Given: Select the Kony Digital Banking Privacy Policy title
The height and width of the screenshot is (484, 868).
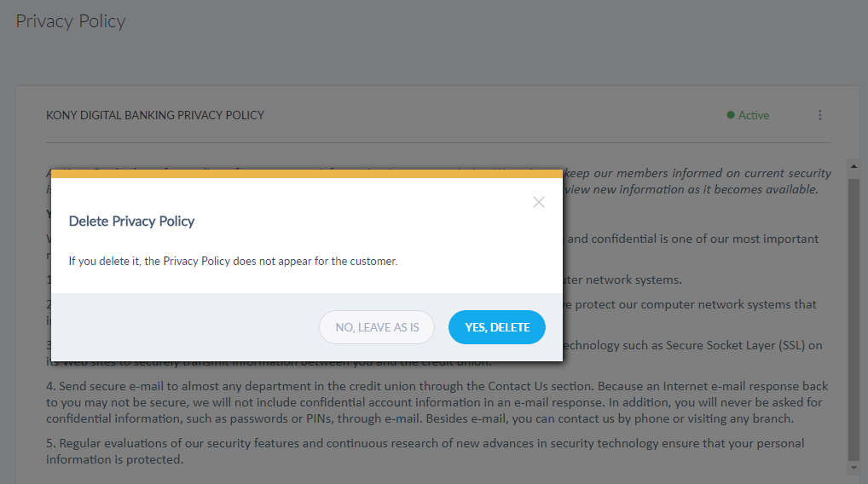Looking at the screenshot, I should [155, 115].
